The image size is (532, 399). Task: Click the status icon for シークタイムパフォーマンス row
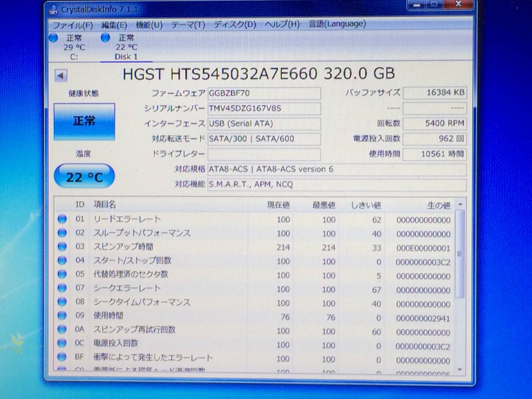[x=62, y=302]
